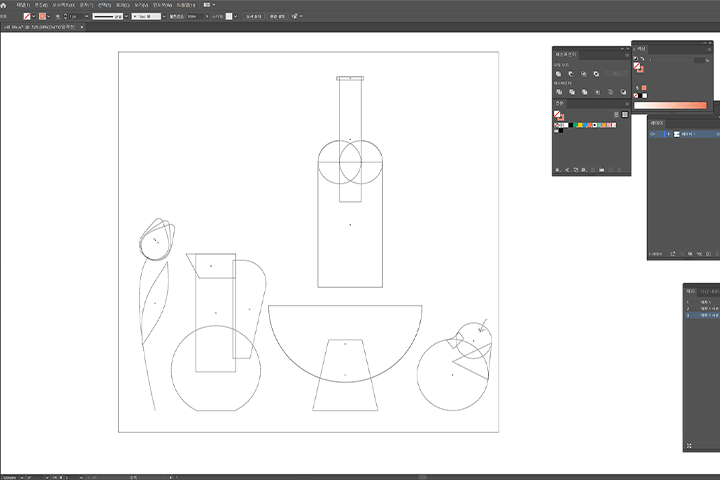Click the Trim pathfinder icon
This screenshot has height=480, width=720.
572,92
